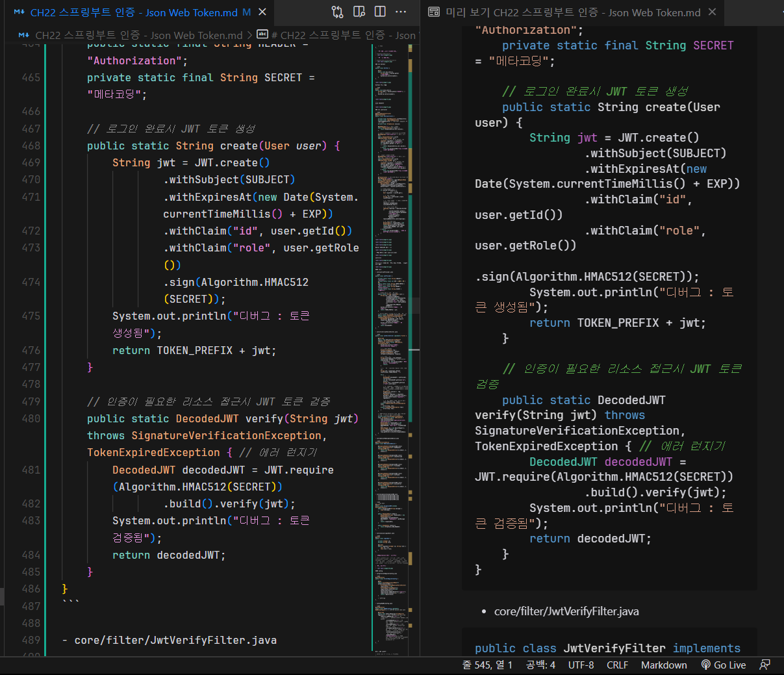Select indentation 공백: 4
Screen dimensions: 784x675
tap(540, 665)
